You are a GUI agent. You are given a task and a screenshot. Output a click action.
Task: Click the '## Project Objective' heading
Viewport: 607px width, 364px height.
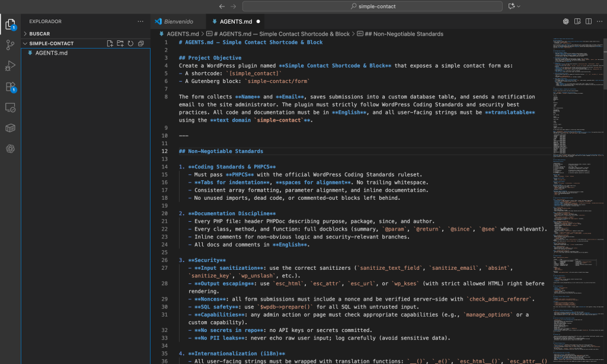(x=210, y=58)
